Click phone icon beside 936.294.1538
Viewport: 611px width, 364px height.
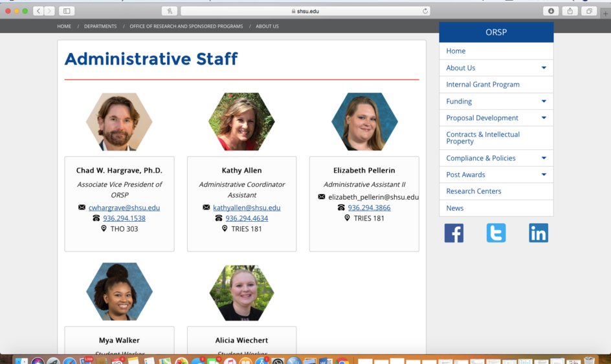[x=96, y=218]
